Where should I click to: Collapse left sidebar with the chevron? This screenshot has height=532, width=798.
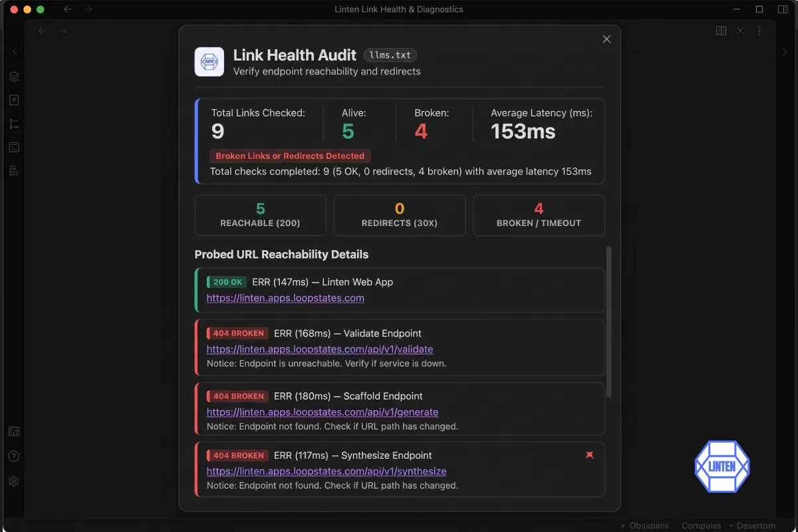click(x=15, y=51)
